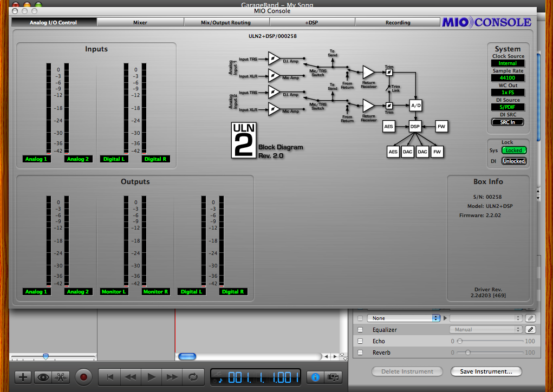The image size is (553, 392).
Task: Open the Loop Browser eye icon
Action: (x=42, y=377)
